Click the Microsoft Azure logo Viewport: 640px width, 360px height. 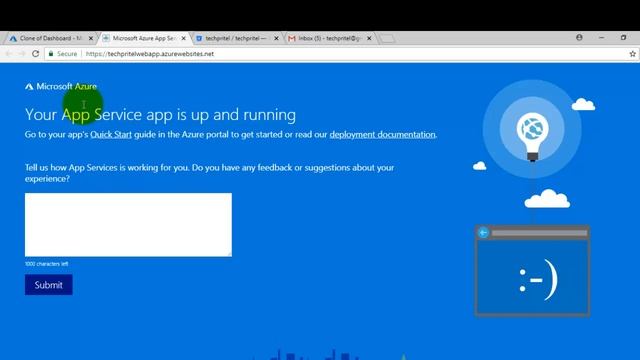pos(61,86)
